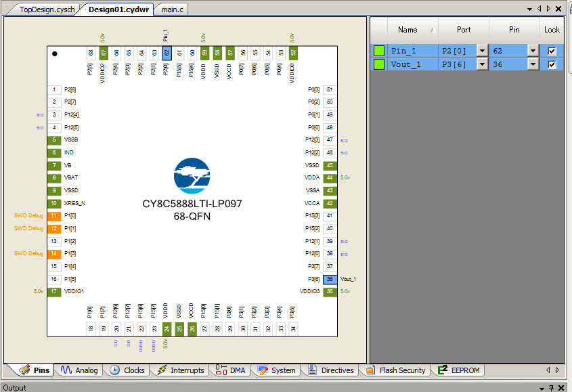The image size is (572, 392).
Task: Select chip pin 8 VBAT
Action: point(54,178)
